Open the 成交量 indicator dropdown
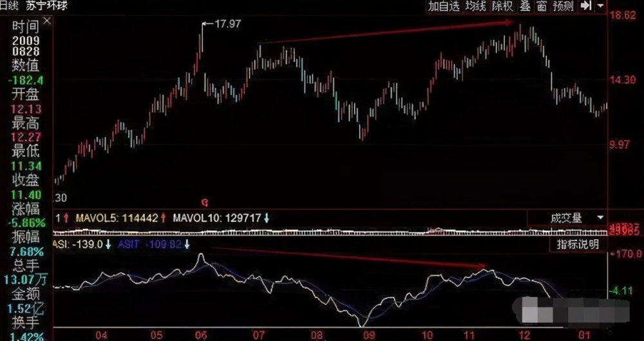The height and width of the screenshot is (341, 644). tap(601, 217)
